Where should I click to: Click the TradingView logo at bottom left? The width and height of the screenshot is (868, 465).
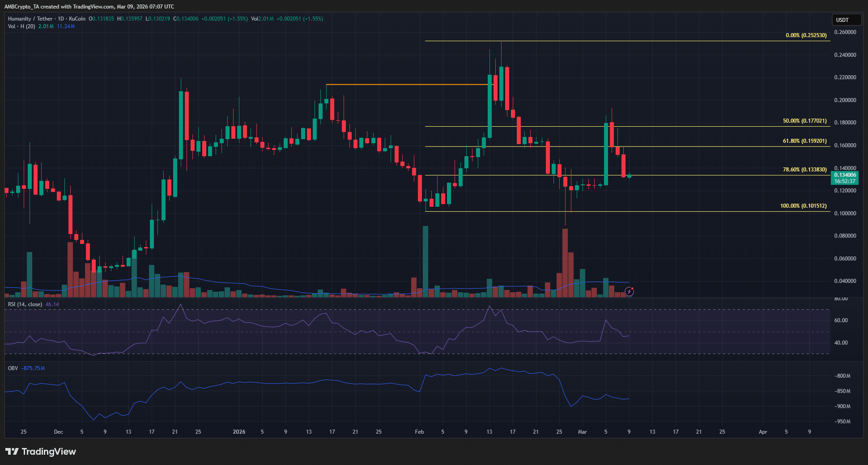click(40, 452)
